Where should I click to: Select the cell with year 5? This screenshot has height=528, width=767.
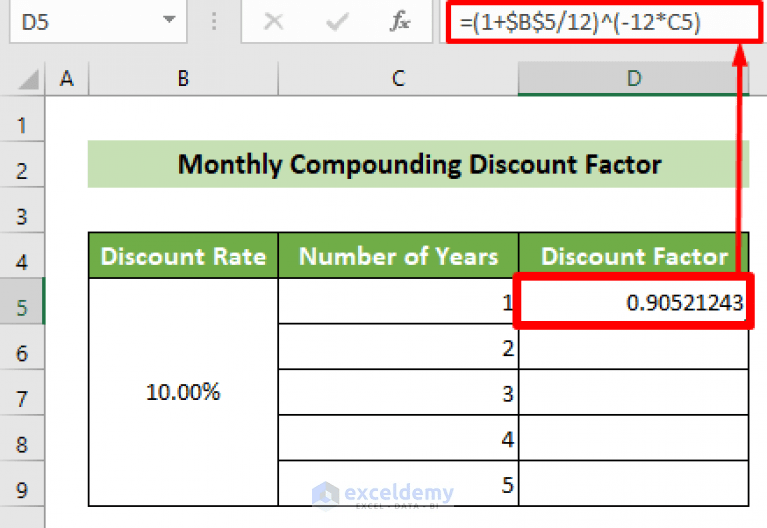398,483
